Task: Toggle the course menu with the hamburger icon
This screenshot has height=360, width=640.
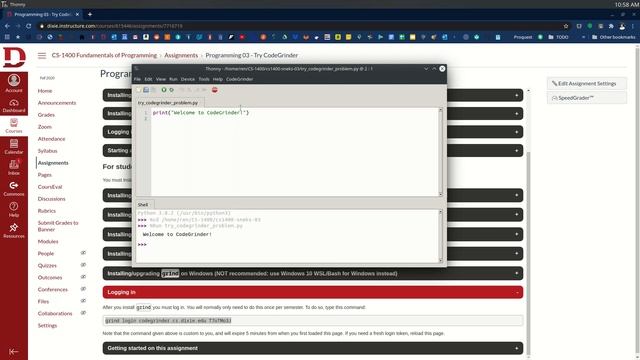Action: pos(42,56)
